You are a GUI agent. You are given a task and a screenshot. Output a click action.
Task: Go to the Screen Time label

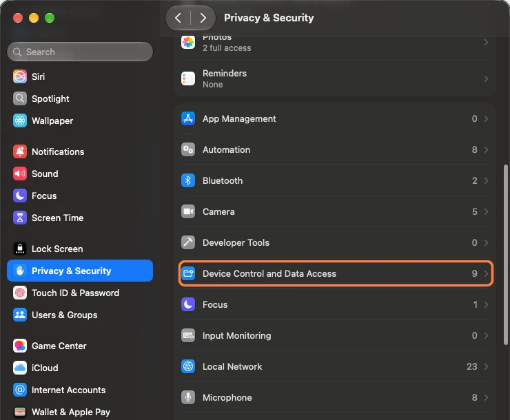tap(58, 218)
